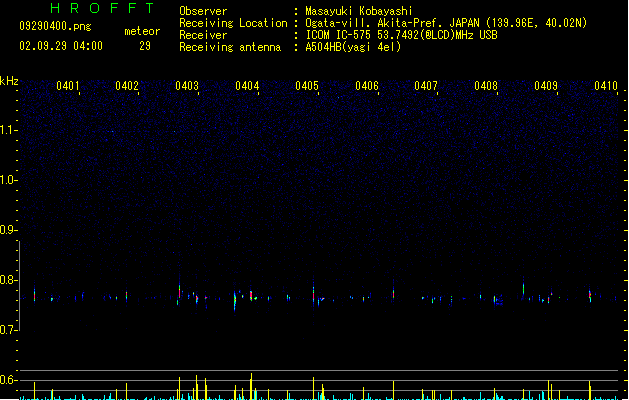Select the file name 09290400.png
This screenshot has width=629, height=400.
(x=55, y=26)
